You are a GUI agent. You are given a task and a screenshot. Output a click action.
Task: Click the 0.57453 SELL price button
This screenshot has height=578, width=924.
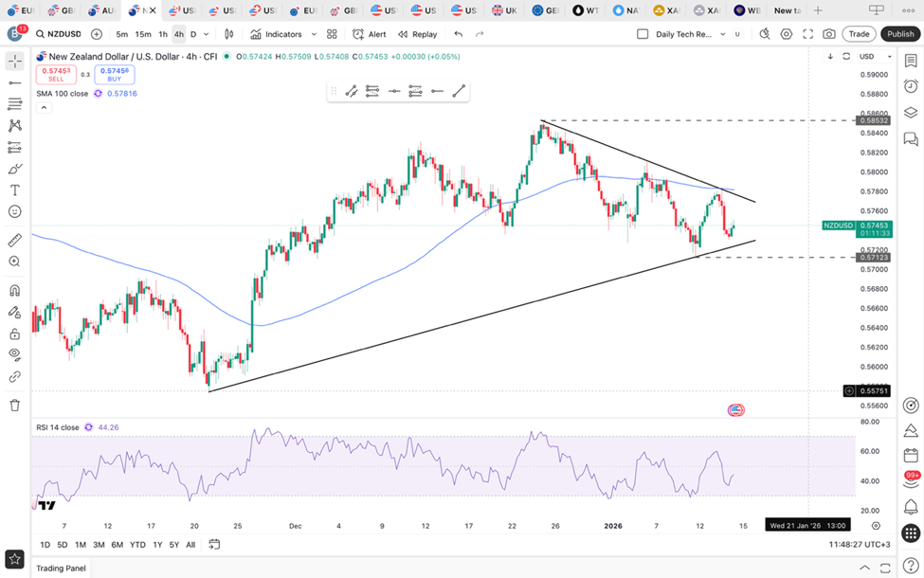pos(56,74)
